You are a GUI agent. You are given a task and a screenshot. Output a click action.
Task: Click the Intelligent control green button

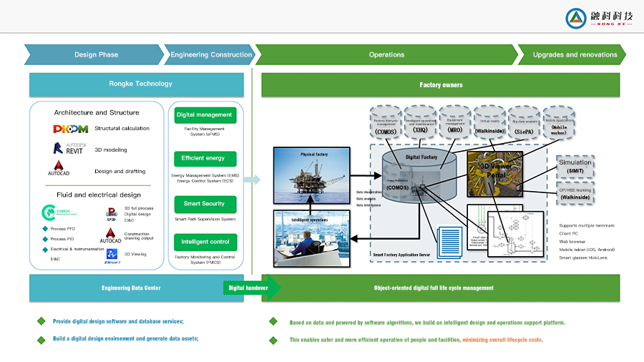pyautogui.click(x=205, y=242)
